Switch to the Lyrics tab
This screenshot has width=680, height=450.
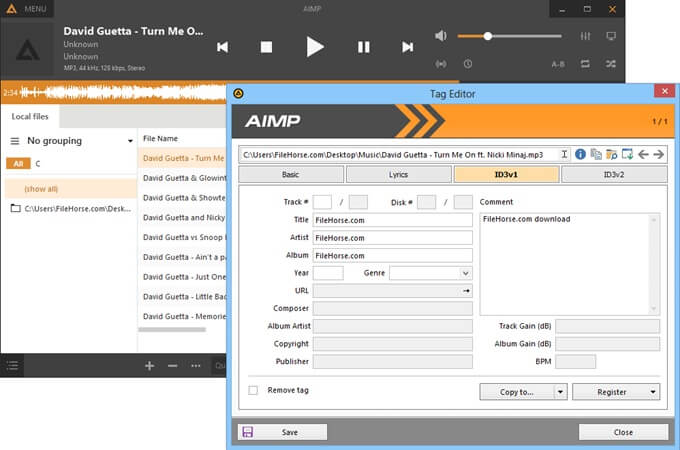tap(398, 174)
